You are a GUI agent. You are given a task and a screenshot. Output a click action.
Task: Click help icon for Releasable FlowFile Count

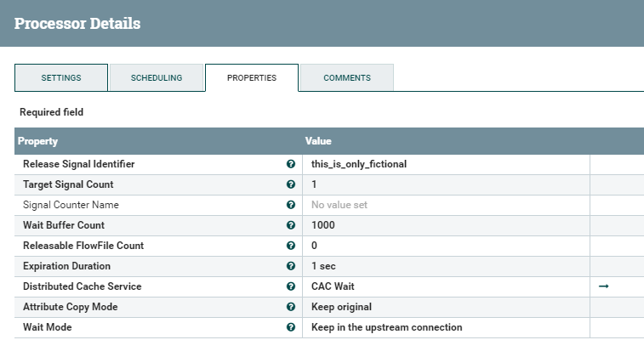tap(291, 246)
